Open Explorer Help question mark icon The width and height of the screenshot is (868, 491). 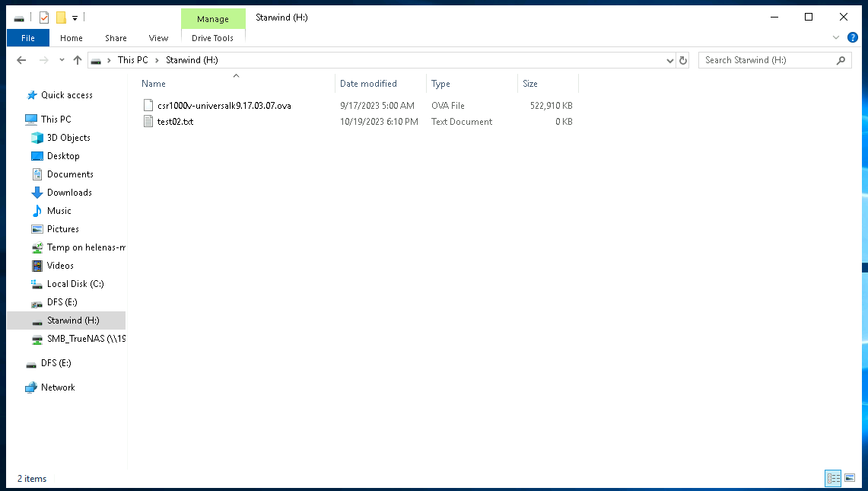click(x=852, y=37)
